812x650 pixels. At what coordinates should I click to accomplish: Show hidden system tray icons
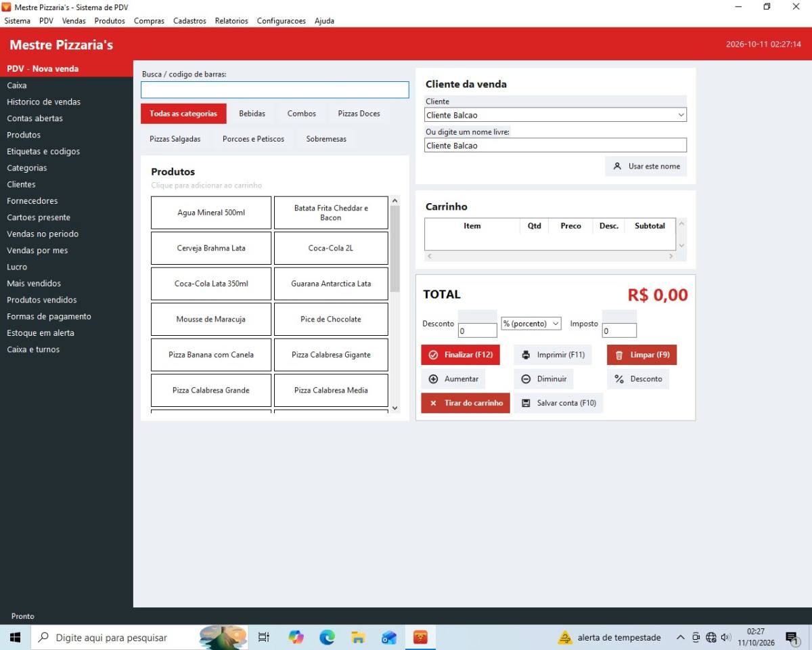pos(681,637)
